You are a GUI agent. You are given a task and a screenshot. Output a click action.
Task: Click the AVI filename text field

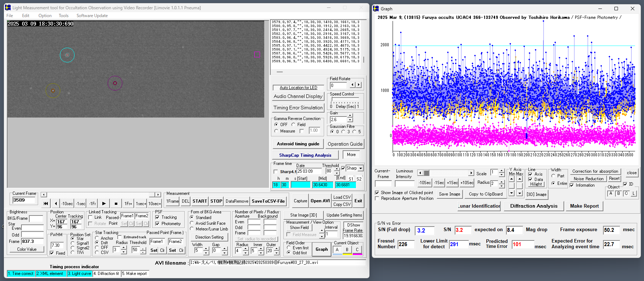(277, 263)
